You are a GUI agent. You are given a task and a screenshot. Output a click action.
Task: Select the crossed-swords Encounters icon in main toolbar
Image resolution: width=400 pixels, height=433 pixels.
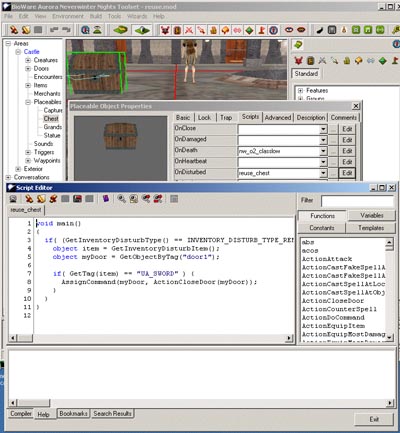pyautogui.click(x=189, y=30)
